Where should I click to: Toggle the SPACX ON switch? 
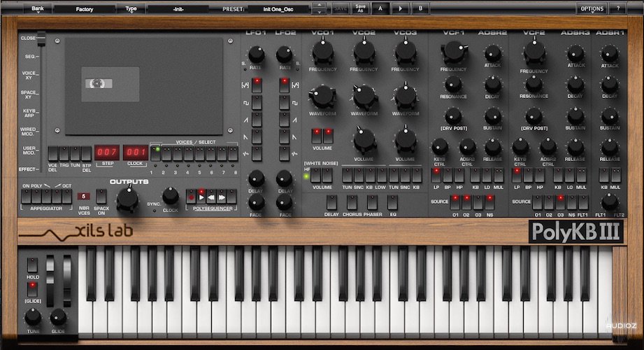point(101,196)
